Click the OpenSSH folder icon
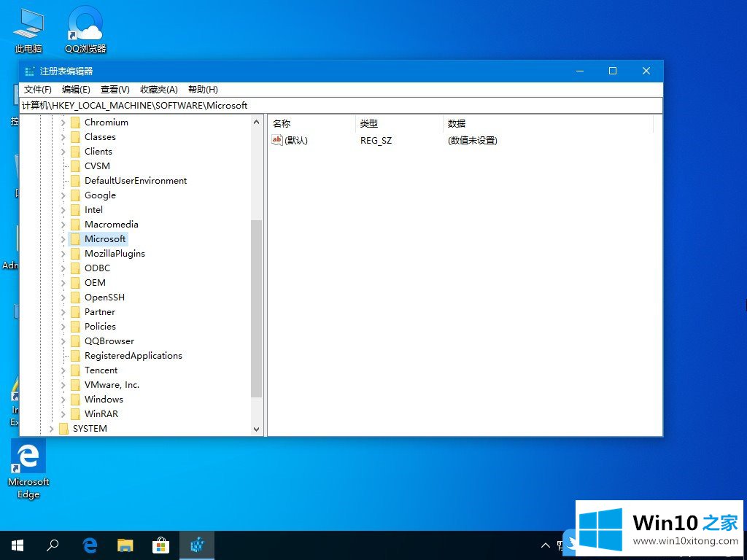Image resolution: width=747 pixels, height=560 pixels. 75,297
